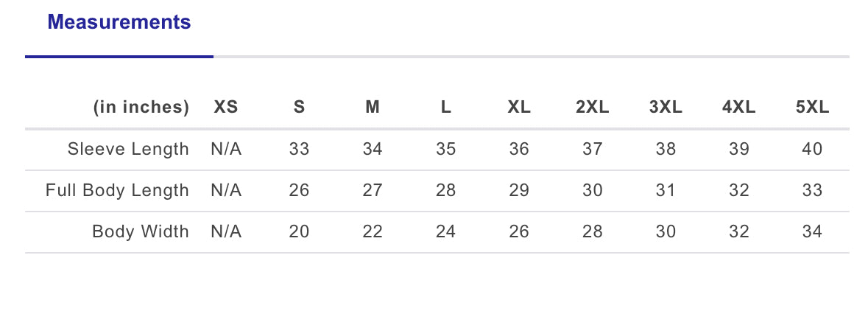Select the Full Body Length row label

[117, 191]
